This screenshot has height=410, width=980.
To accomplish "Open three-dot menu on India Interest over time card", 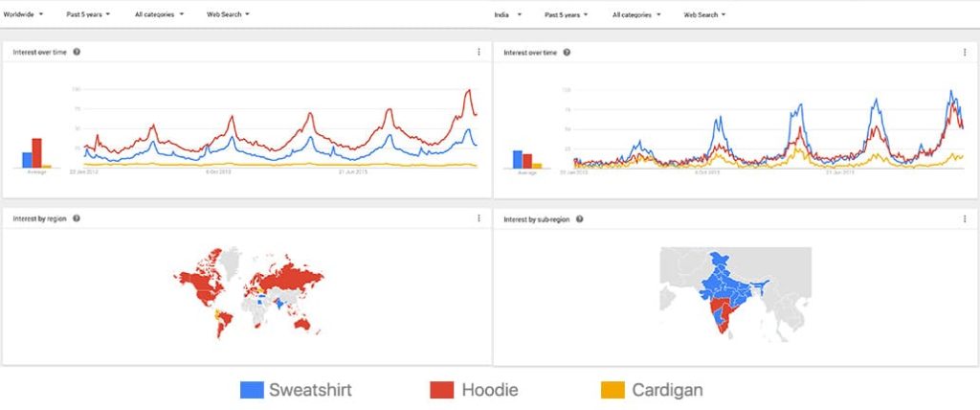I will point(964,53).
